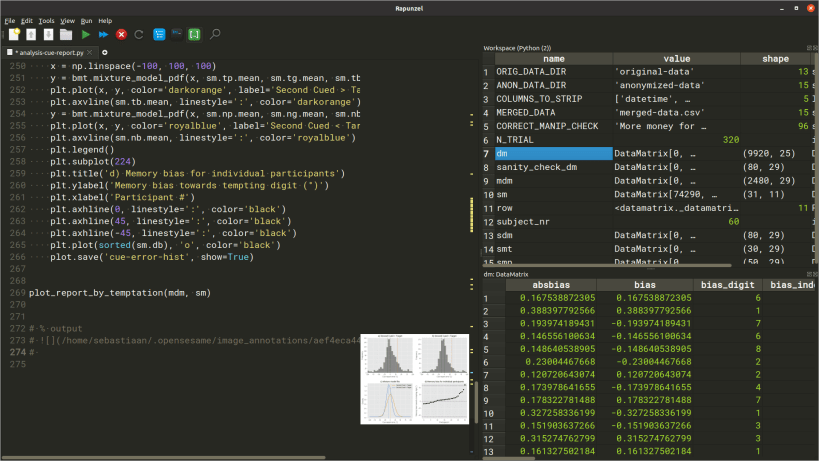The width and height of the screenshot is (819, 461).
Task: Open the File menu
Action: (x=9, y=20)
